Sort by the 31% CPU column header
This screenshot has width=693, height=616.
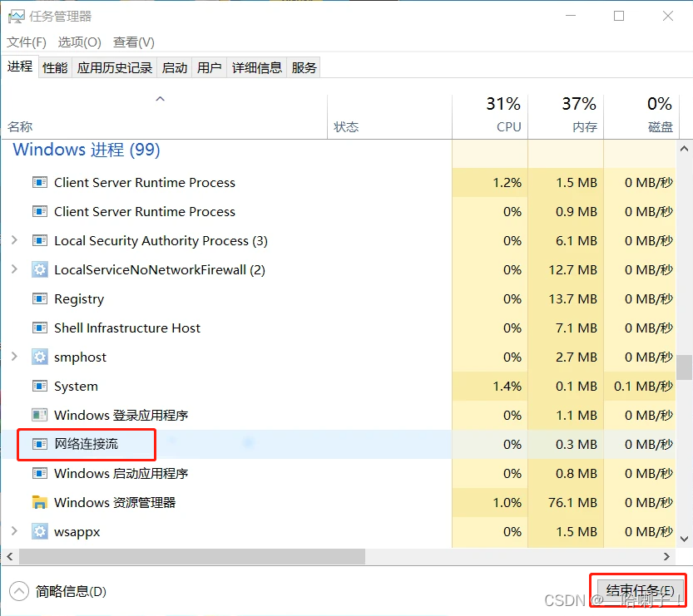pos(490,117)
